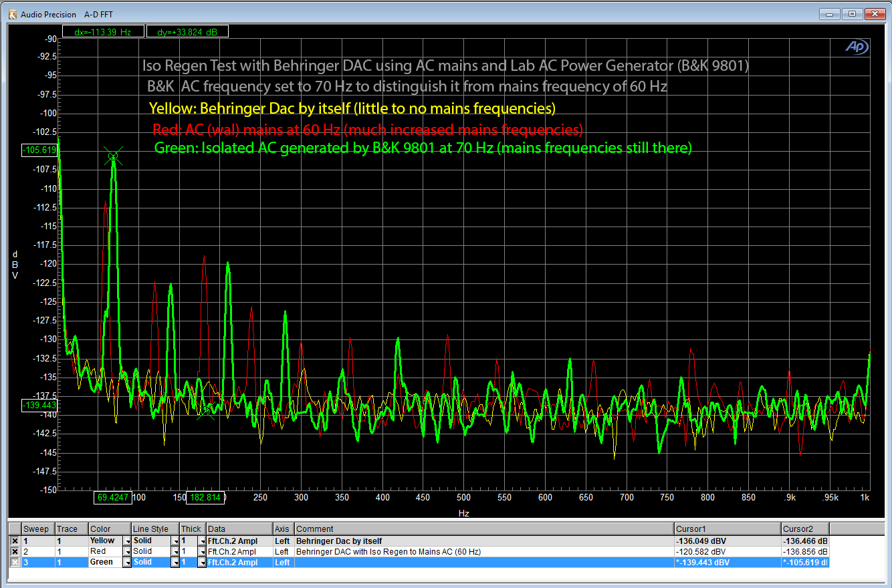This screenshot has height=588, width=892.
Task: Click the 69.4247 cursor label on the X axis
Action: [112, 498]
